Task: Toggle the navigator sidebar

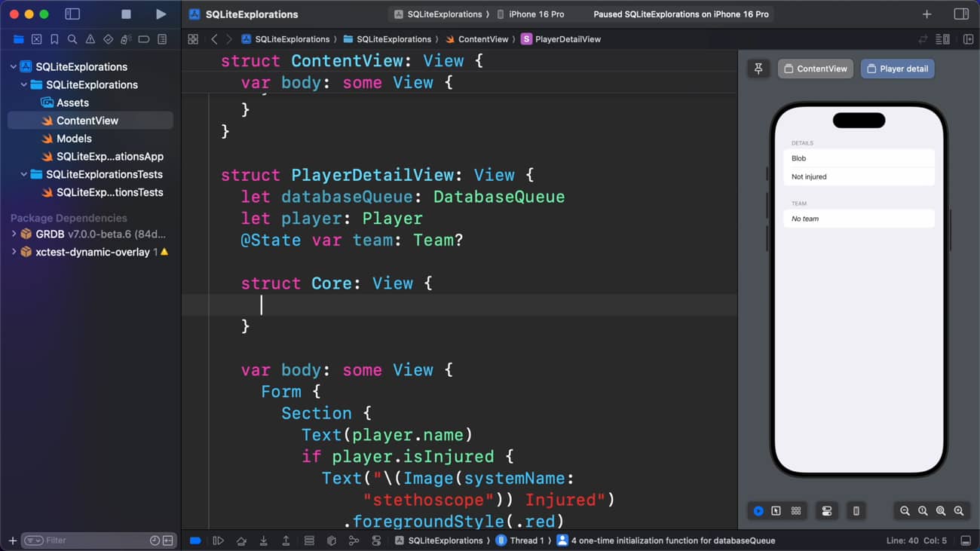Action: [72, 14]
